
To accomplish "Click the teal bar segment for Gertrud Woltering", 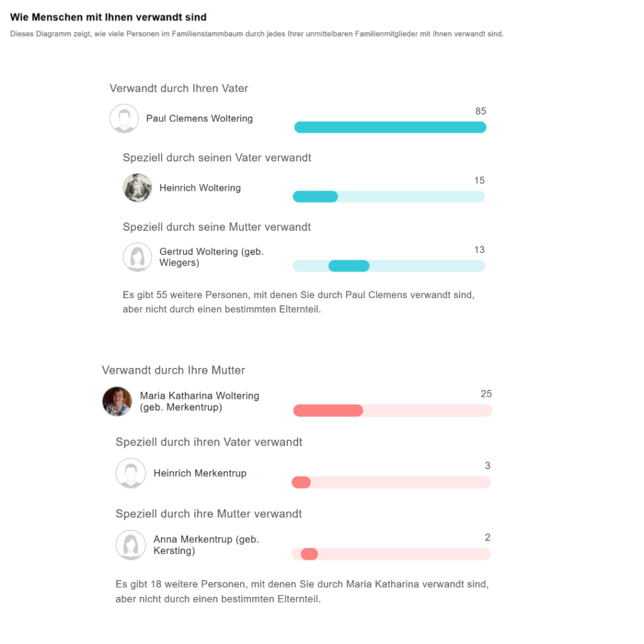I will coord(348,266).
